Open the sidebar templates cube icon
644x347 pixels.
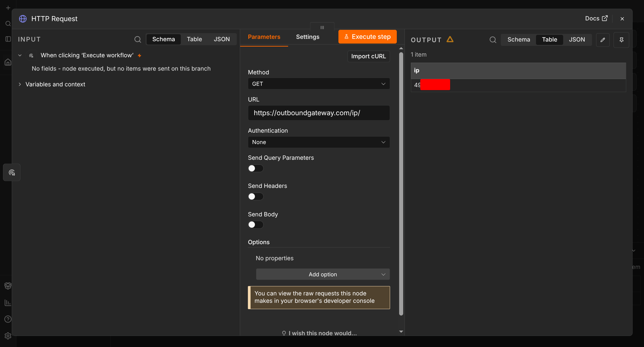click(8, 286)
